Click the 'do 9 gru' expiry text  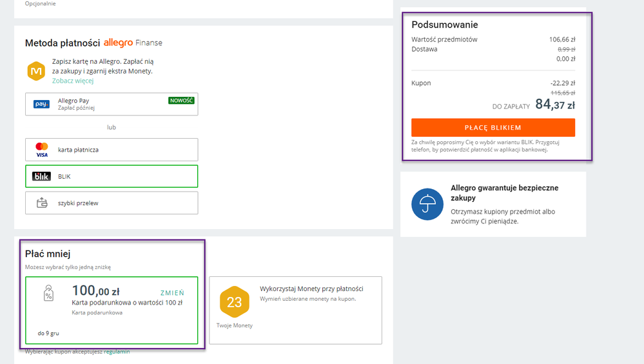(x=48, y=333)
